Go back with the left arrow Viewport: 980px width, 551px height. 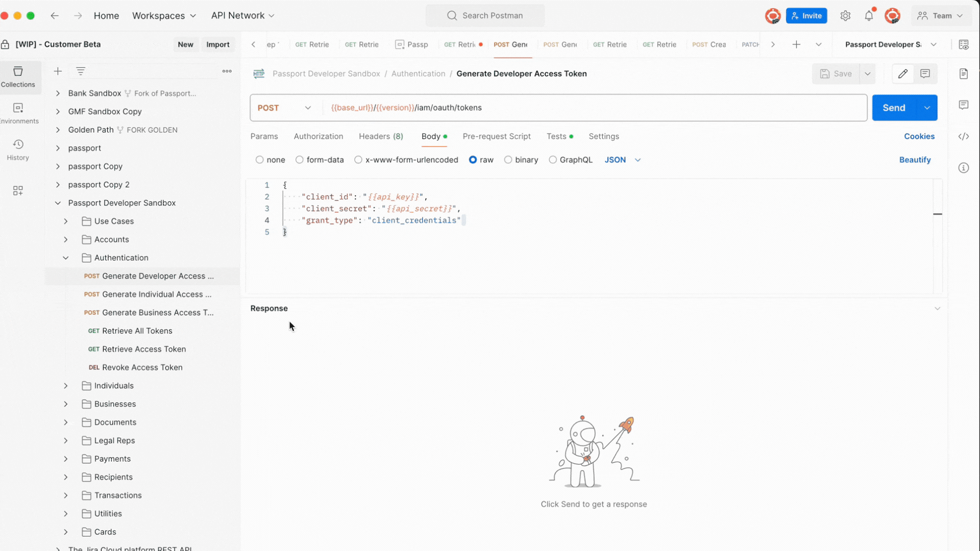pos(55,16)
